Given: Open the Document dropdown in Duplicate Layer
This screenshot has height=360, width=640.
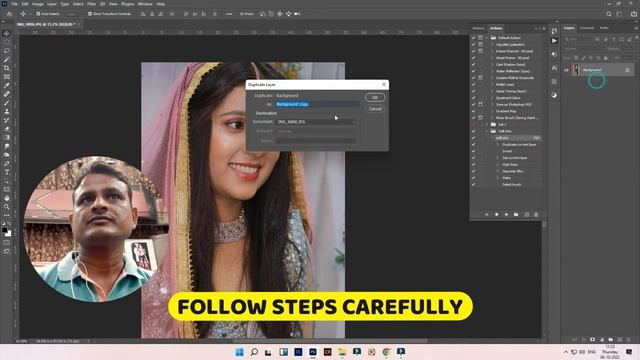Looking at the screenshot, I should coord(316,122).
